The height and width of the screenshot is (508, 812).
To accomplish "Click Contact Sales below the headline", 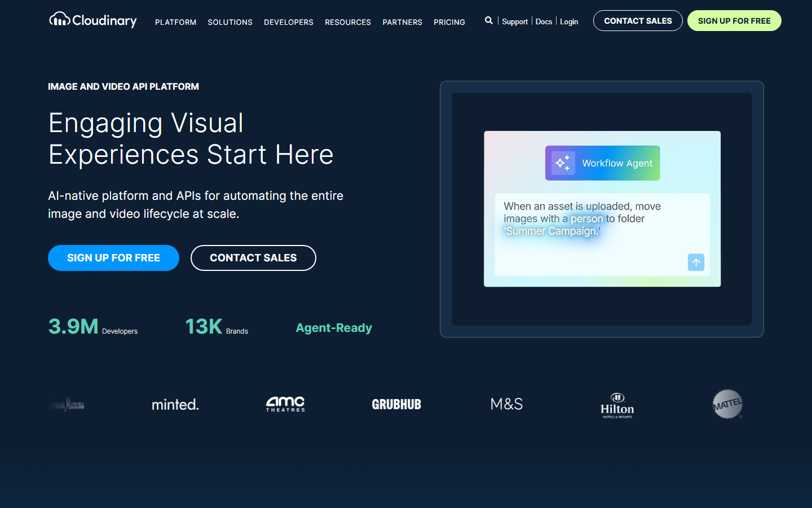I will pyautogui.click(x=253, y=258).
